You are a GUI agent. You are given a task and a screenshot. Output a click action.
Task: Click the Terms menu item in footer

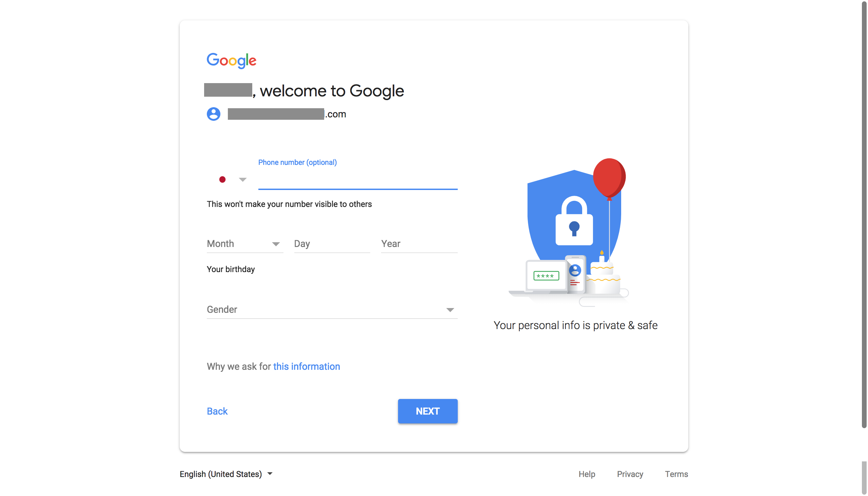point(677,474)
